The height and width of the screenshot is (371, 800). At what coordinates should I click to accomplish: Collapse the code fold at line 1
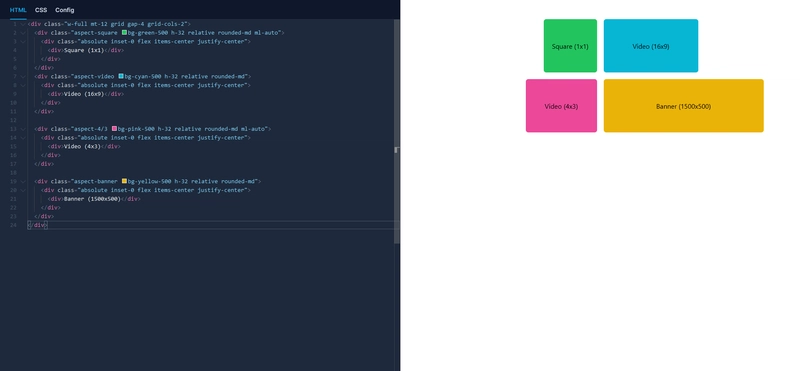(x=22, y=24)
